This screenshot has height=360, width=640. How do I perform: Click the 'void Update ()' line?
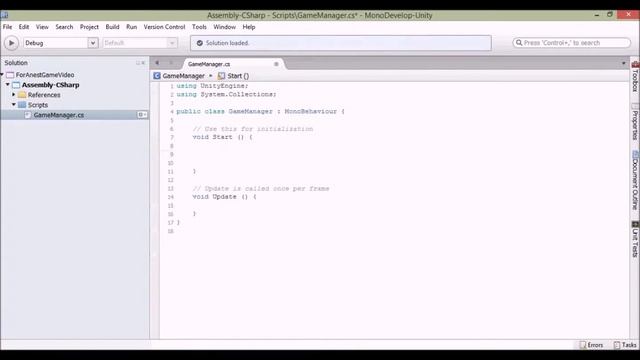(x=224, y=197)
